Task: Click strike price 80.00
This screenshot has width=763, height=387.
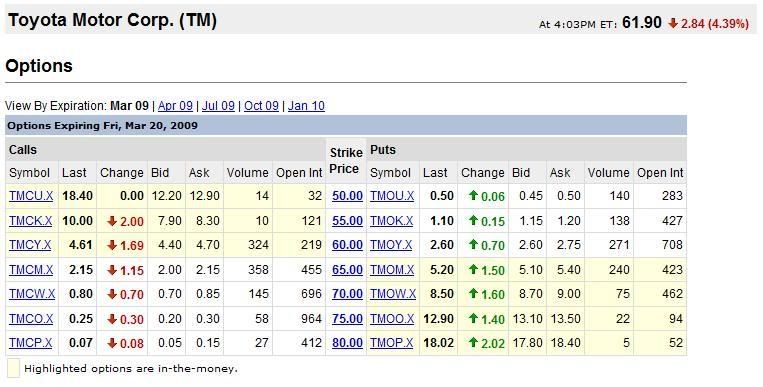Action: tap(347, 343)
